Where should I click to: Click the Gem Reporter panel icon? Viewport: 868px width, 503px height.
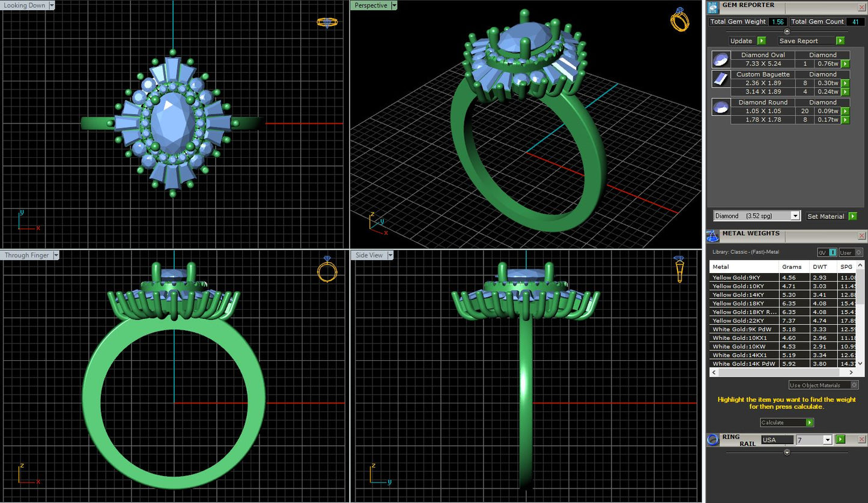(712, 8)
